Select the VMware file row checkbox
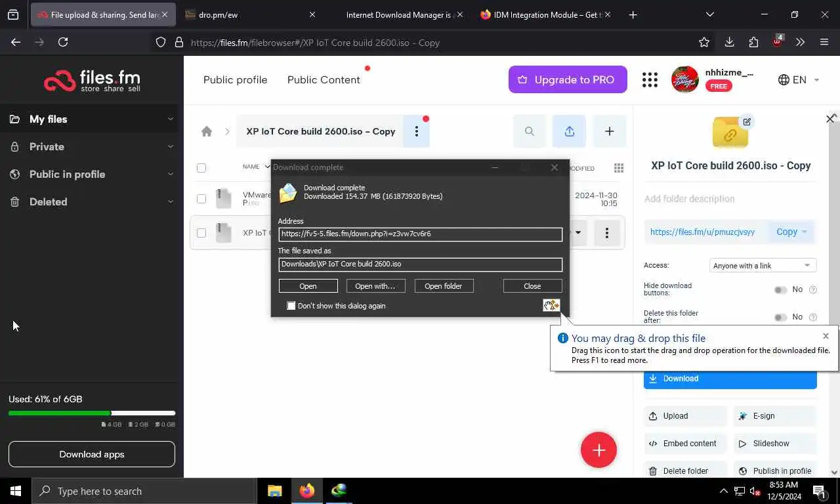The width and height of the screenshot is (840, 504). click(201, 198)
